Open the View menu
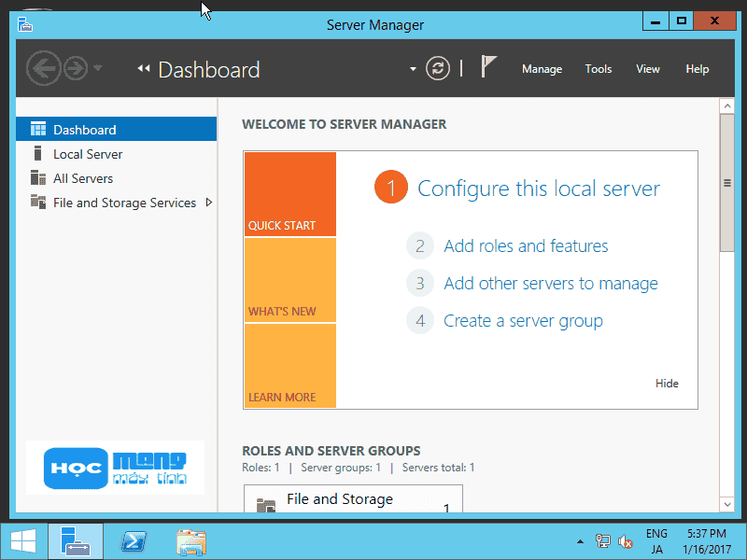Screen dimensions: 747x560 [647, 69]
